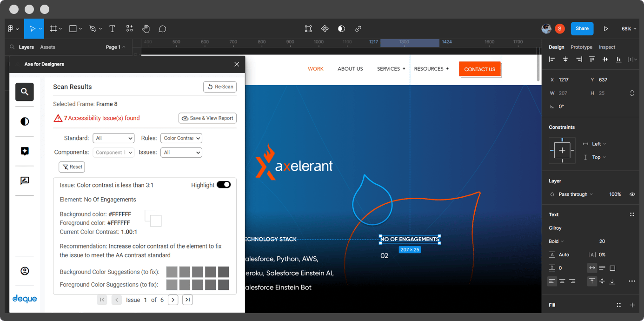Screen dimensions: 644x321
Task: Open the Axe user account icon
Action: [25, 271]
